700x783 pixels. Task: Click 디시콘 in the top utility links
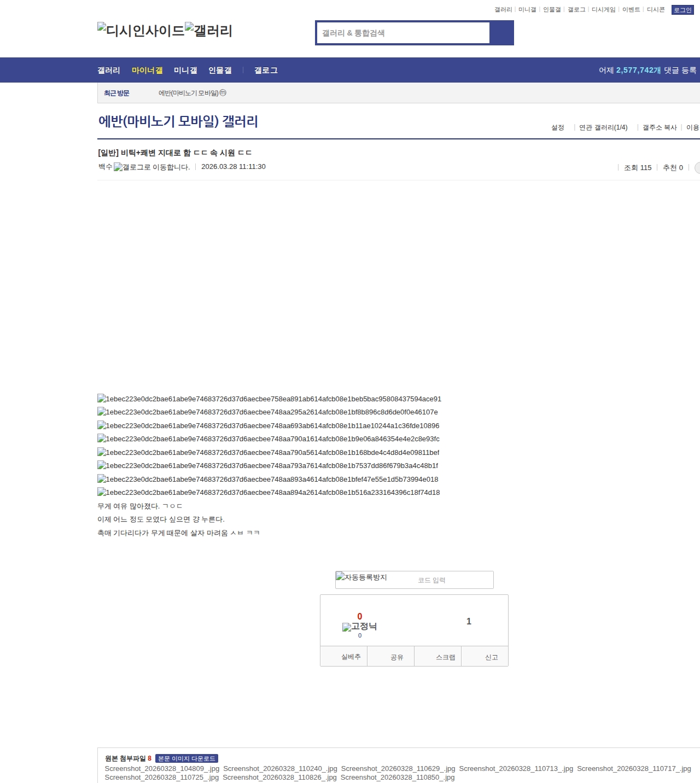[x=656, y=10]
